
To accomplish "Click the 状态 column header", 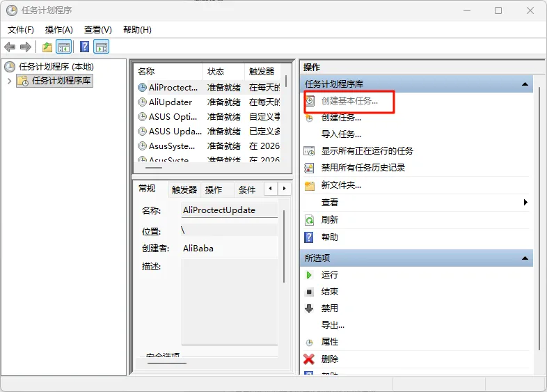I will click(223, 72).
